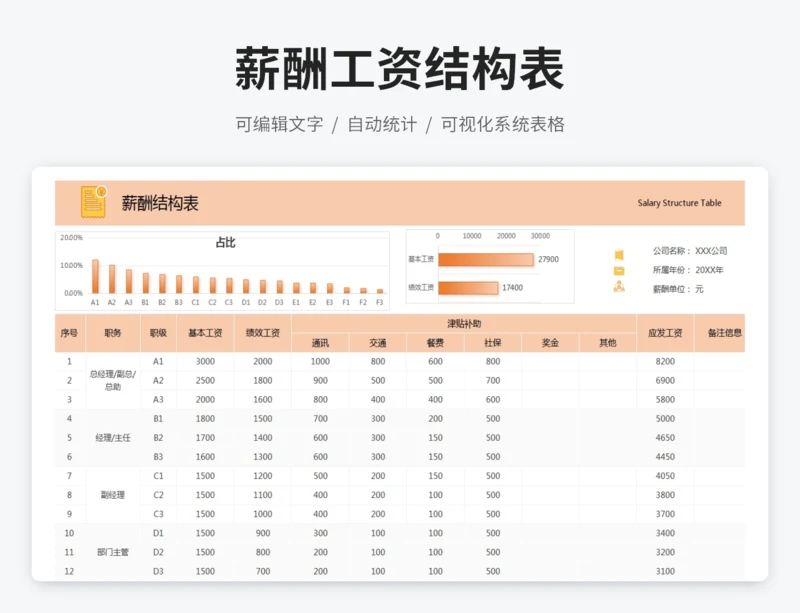800x613 pixels.
Task: Click the 2500 basic salary cell
Action: [x=205, y=380]
